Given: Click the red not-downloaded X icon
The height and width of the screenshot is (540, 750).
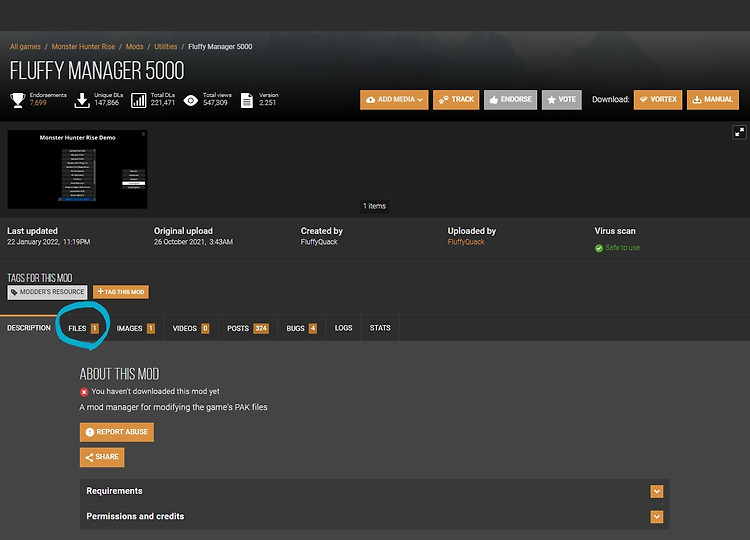Looking at the screenshot, I should pos(84,392).
